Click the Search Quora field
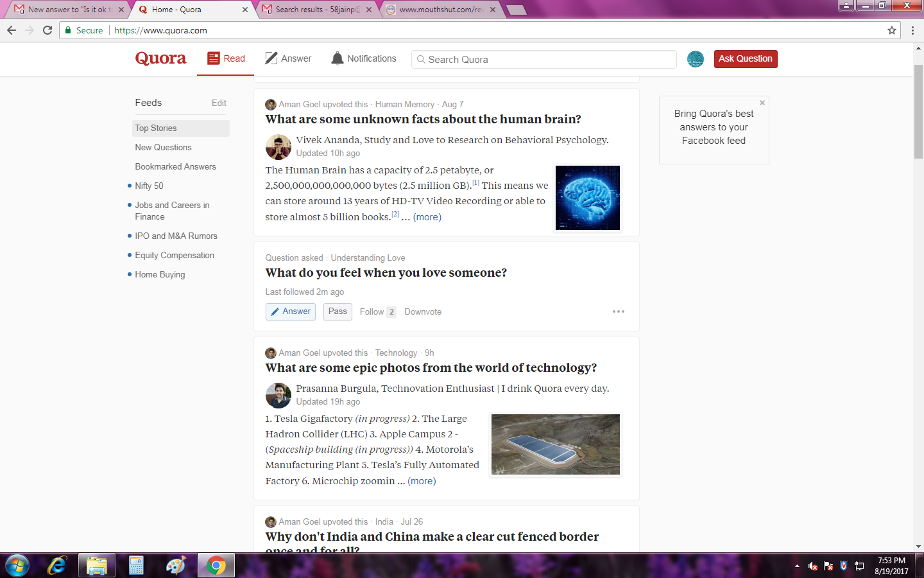Viewport: 924px width, 578px height. [544, 59]
